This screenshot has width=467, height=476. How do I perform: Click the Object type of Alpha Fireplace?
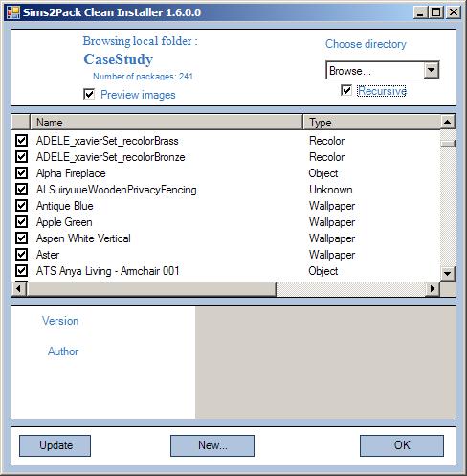323,173
